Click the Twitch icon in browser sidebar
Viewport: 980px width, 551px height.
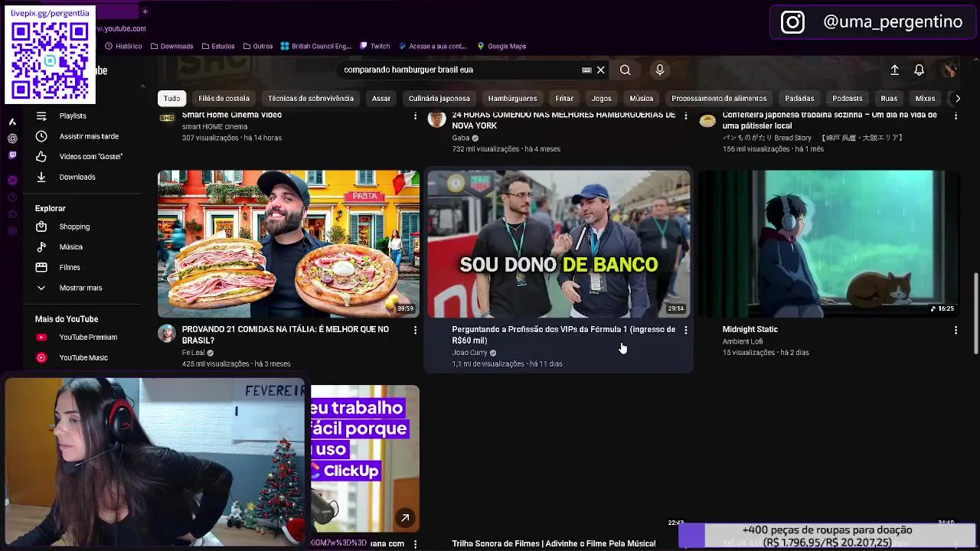[x=12, y=155]
